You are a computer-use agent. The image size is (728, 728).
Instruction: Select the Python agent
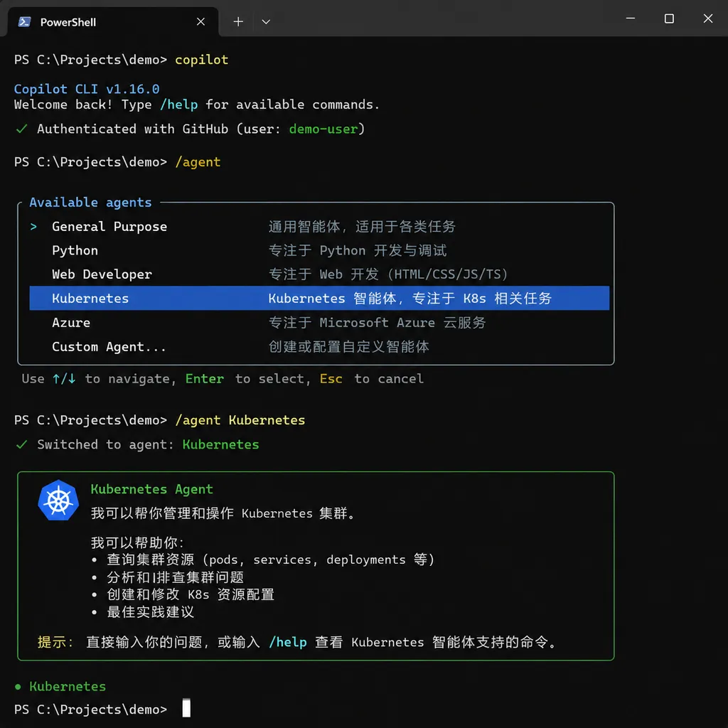[x=319, y=250]
